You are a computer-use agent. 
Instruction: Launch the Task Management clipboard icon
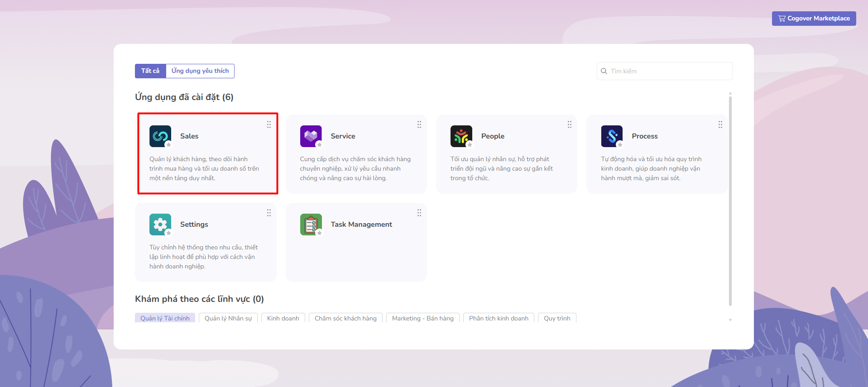tap(311, 224)
